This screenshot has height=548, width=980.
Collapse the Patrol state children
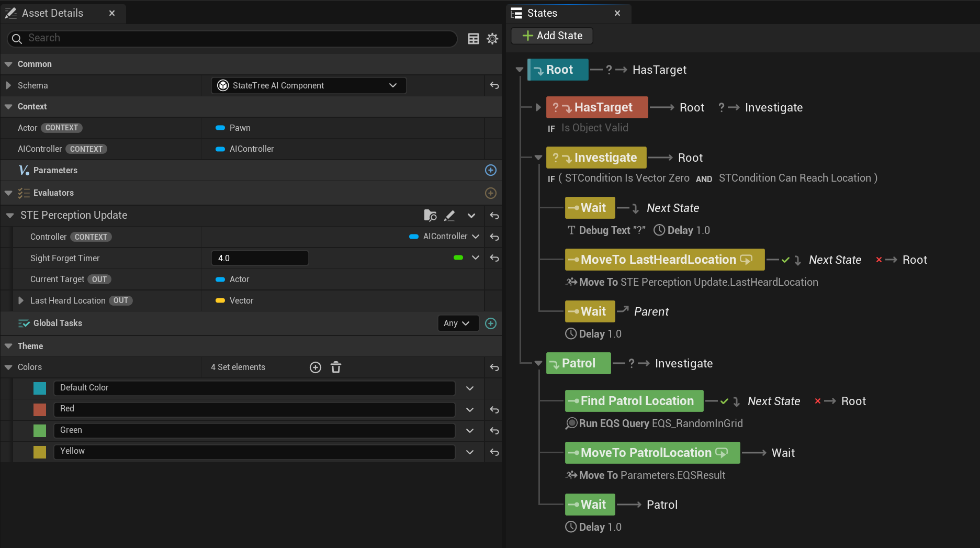(x=538, y=363)
